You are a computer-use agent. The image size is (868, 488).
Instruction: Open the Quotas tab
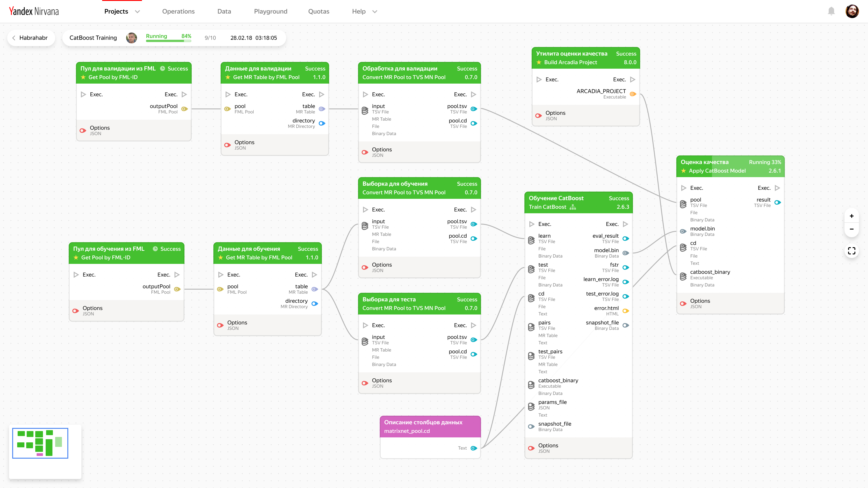coord(319,12)
